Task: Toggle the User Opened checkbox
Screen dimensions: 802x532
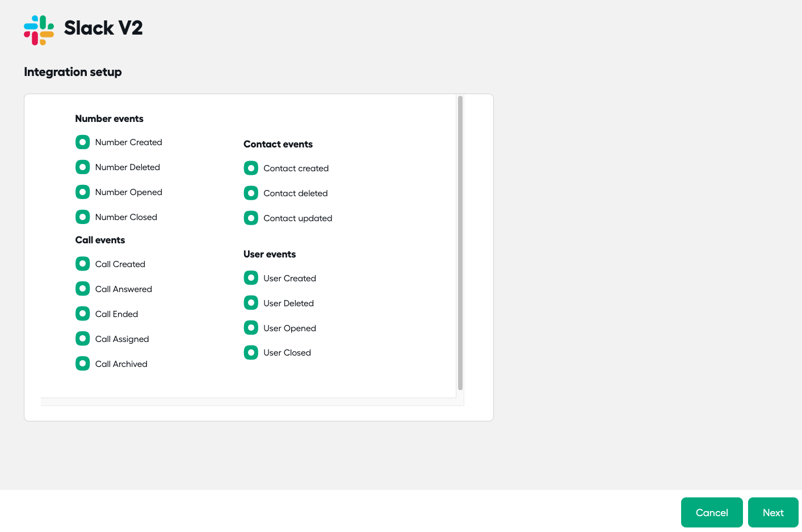Action: click(x=251, y=328)
